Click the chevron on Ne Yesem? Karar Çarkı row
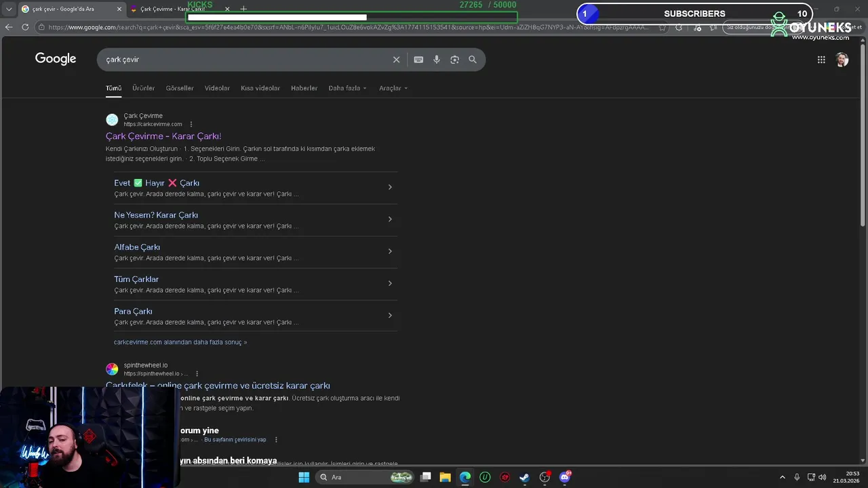 (390, 219)
